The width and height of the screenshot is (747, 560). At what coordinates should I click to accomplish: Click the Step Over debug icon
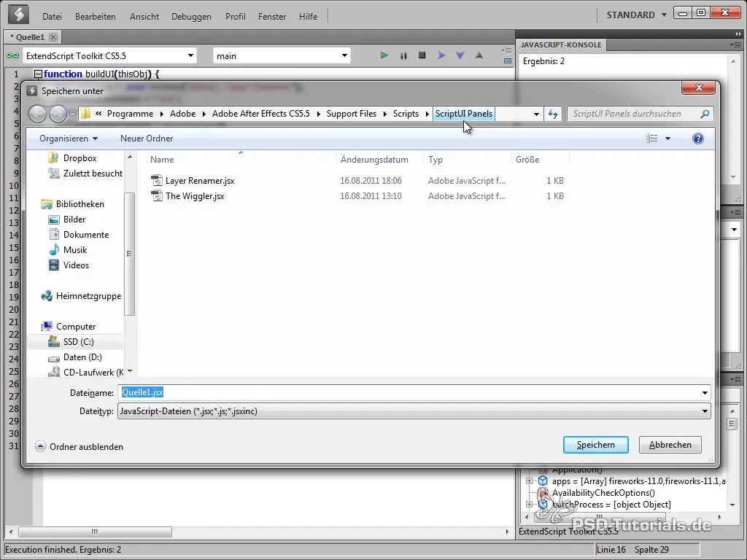441,55
